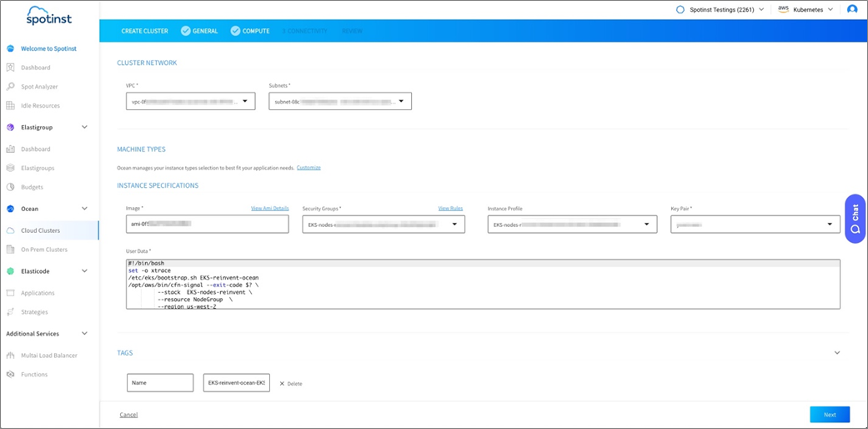
Task: Click the Spot Analyzer magnifier icon
Action: tap(10, 87)
